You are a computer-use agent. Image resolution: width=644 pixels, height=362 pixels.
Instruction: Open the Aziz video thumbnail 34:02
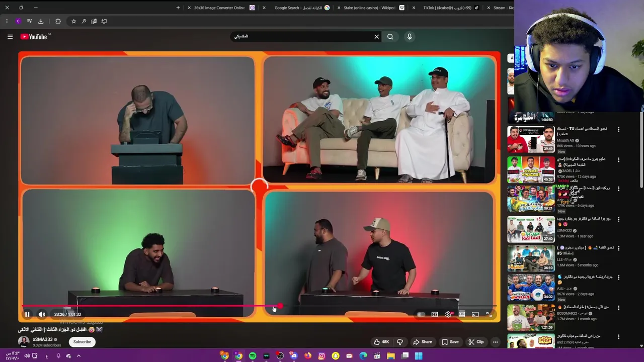click(531, 288)
